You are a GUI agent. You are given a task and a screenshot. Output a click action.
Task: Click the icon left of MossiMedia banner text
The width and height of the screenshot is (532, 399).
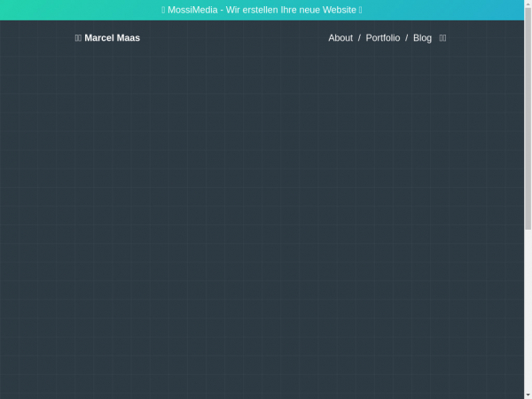tap(164, 10)
